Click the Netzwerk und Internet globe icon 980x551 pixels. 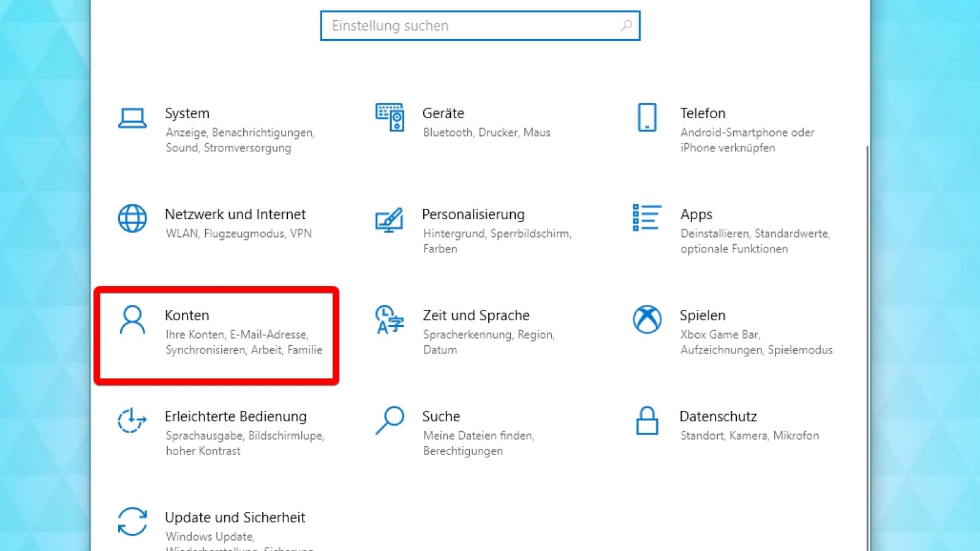click(132, 219)
